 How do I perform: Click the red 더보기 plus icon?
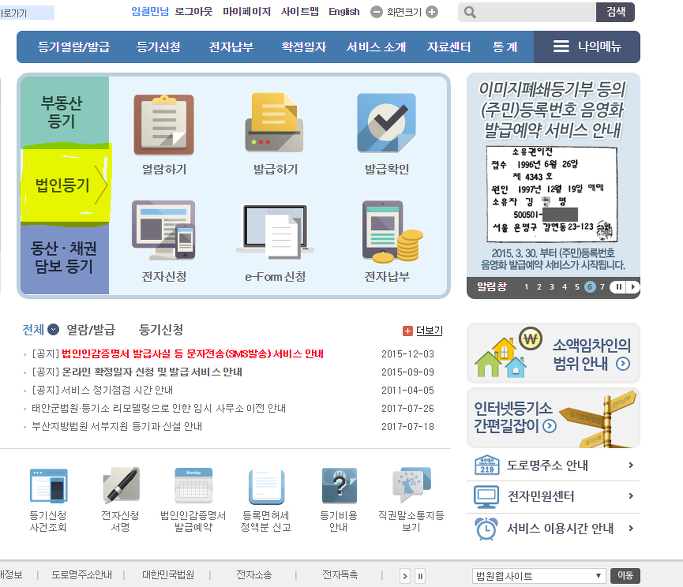coord(407,331)
